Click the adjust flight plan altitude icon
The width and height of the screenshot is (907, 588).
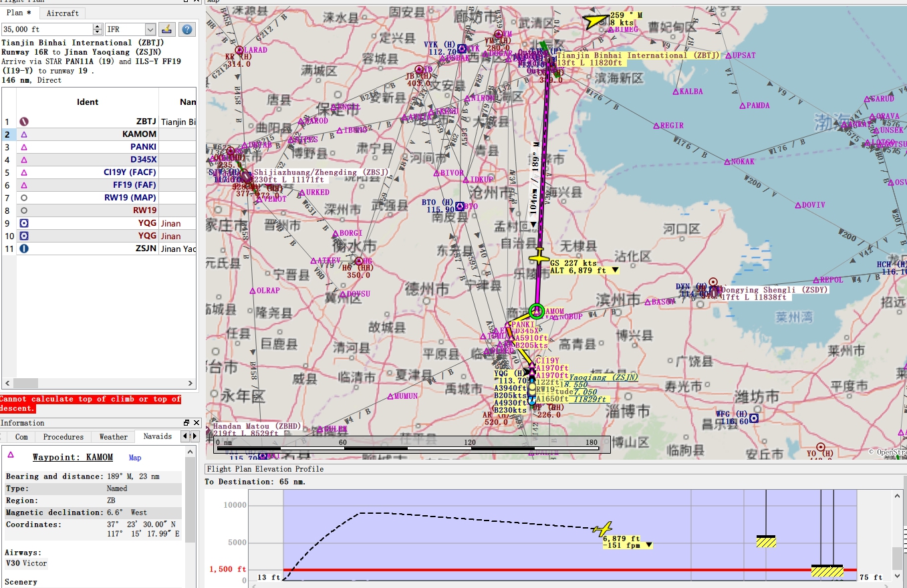point(168,29)
